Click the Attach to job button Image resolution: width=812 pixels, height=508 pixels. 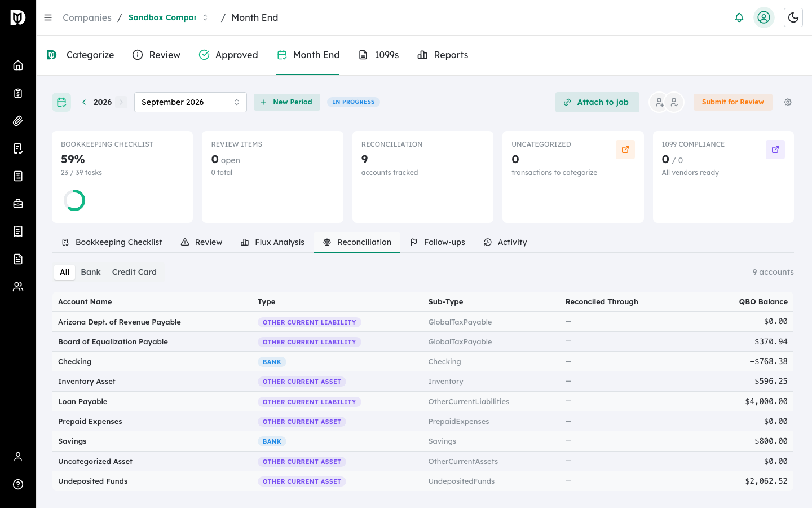597,102
